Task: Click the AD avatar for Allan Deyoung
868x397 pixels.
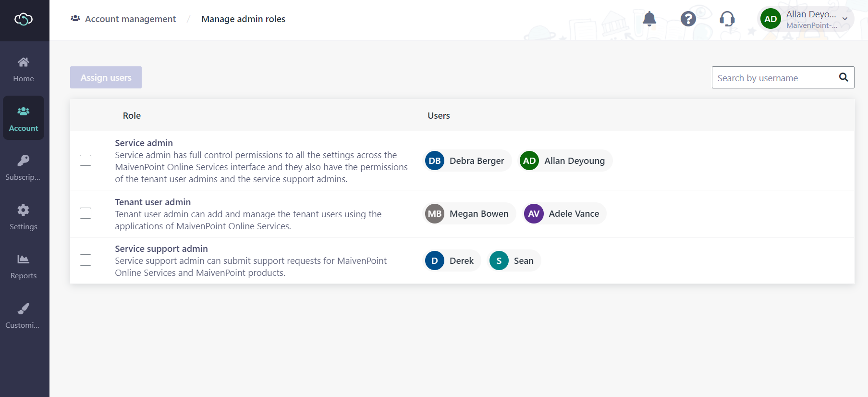Action: tap(529, 161)
